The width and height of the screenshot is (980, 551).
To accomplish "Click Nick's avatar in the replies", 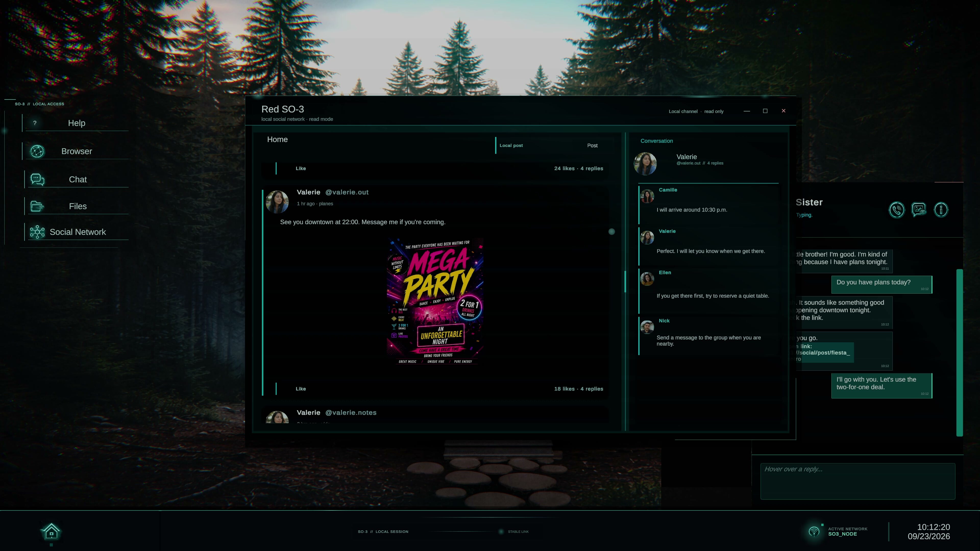I will 647,327.
